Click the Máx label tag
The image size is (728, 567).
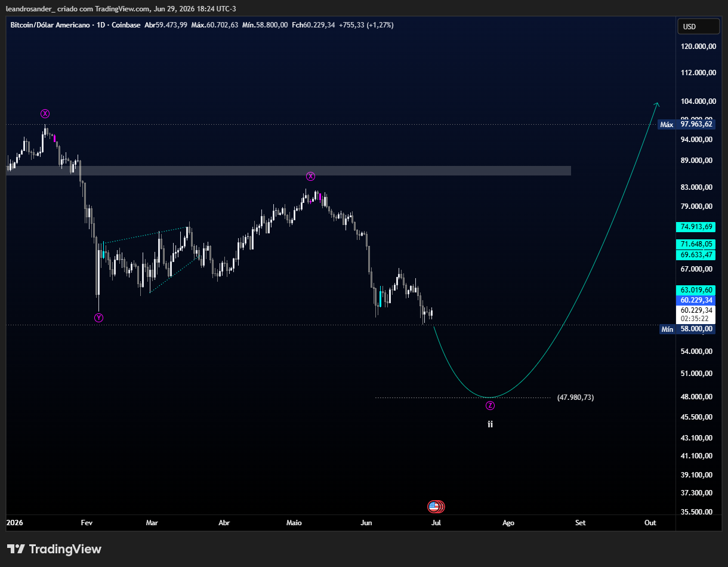(x=667, y=125)
